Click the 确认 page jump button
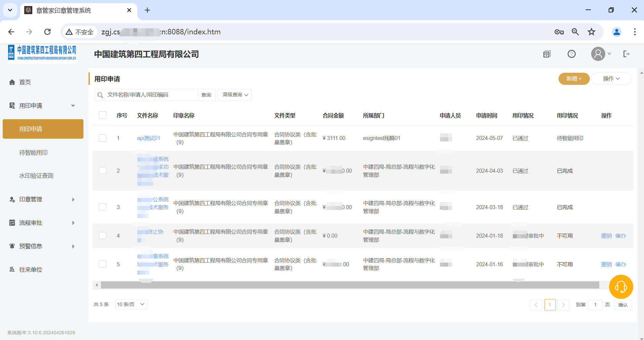644x340 pixels. coord(623,305)
